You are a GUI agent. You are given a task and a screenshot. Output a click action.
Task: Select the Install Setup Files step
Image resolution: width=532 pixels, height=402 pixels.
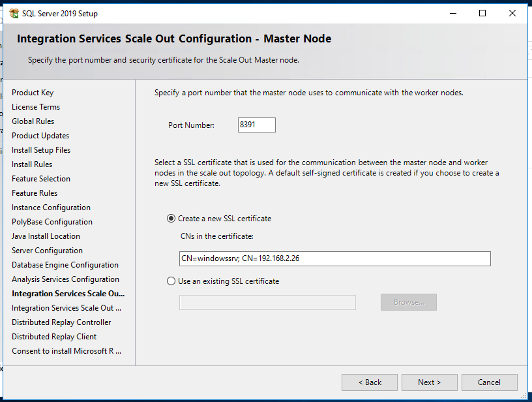click(x=41, y=150)
